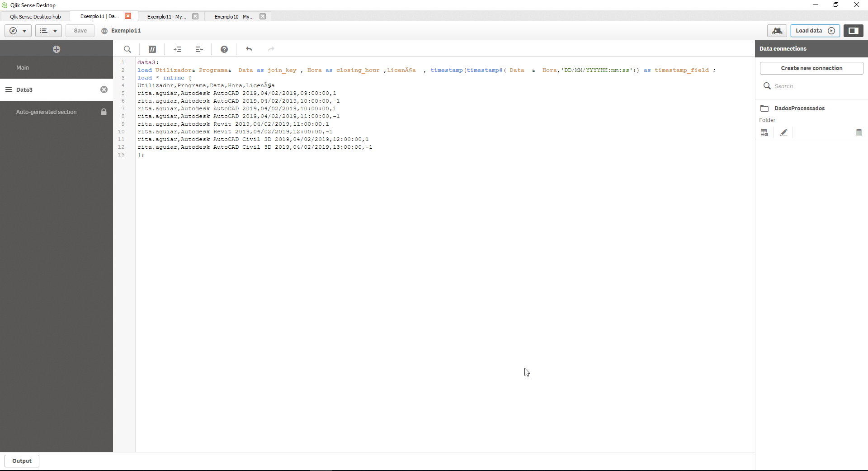Close the Exemplo10 - My... tab
This screenshot has height=471, width=868.
click(x=263, y=16)
